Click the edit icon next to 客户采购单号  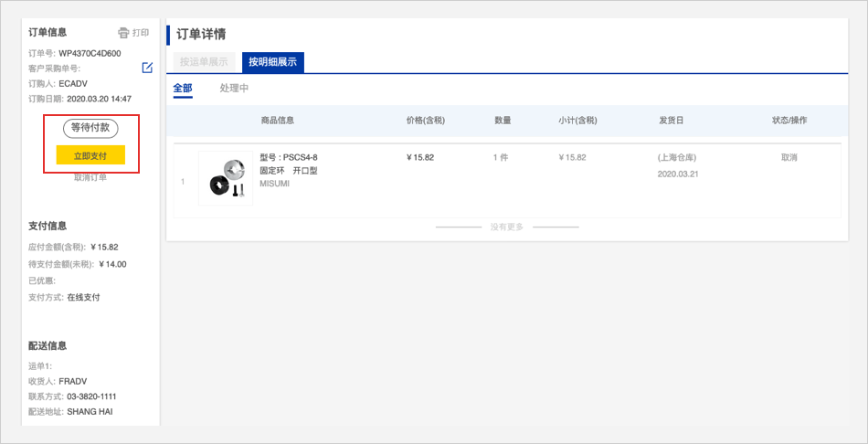click(x=147, y=68)
